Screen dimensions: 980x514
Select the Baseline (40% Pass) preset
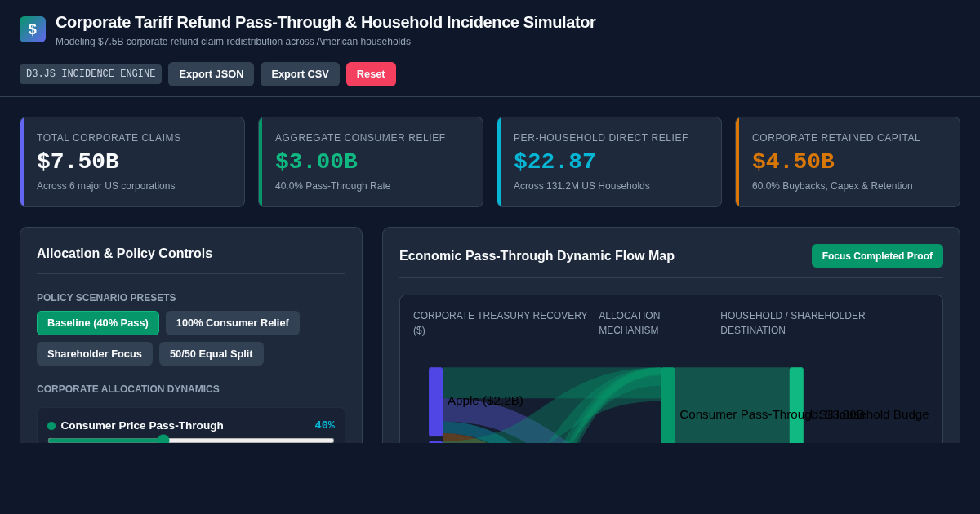point(98,323)
